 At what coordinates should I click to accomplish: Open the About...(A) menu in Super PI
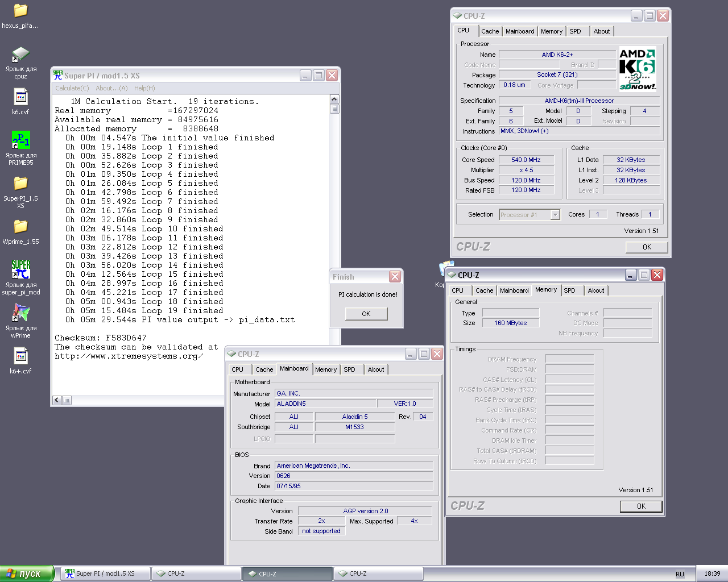tap(111, 88)
